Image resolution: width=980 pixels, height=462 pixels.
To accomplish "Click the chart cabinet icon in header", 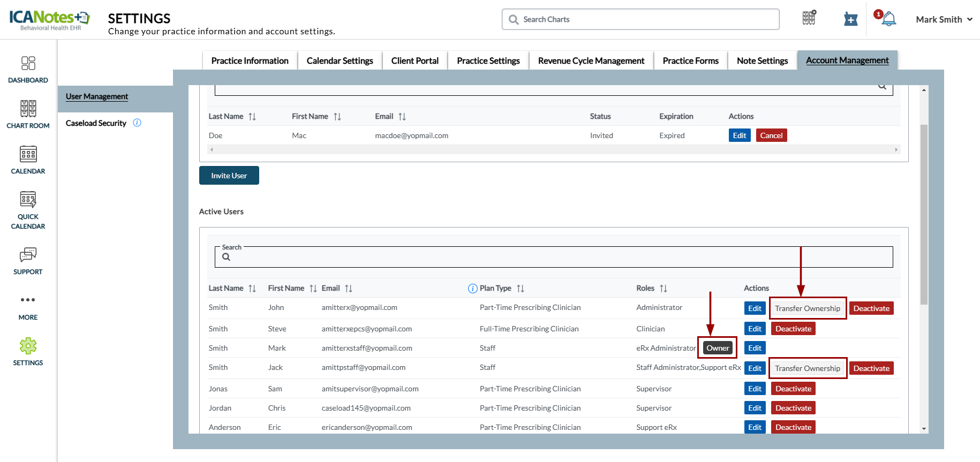I will point(809,18).
